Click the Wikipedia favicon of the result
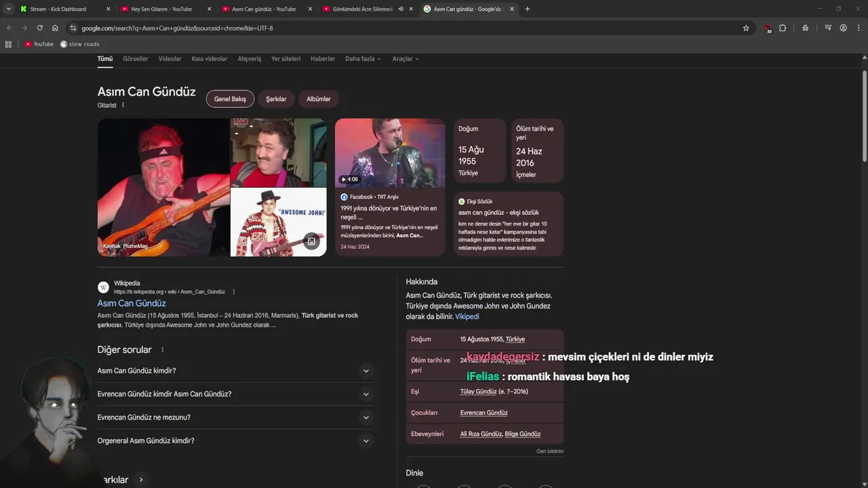This screenshot has width=868, height=488. 103,287
